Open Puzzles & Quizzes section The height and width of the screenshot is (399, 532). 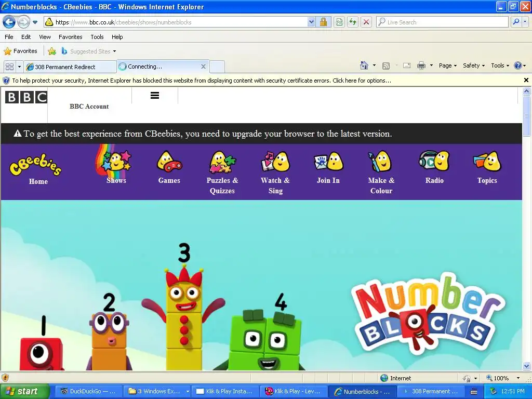(x=222, y=172)
